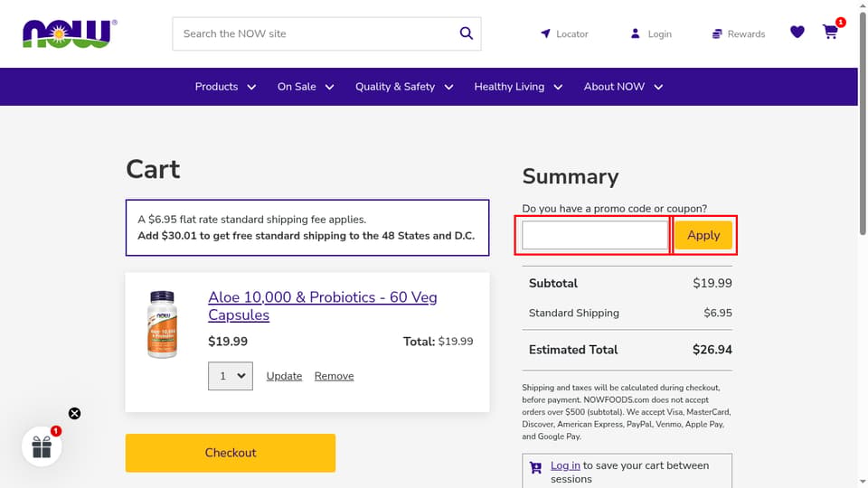Click the search magnifier icon
868x488 pixels.
point(467,33)
